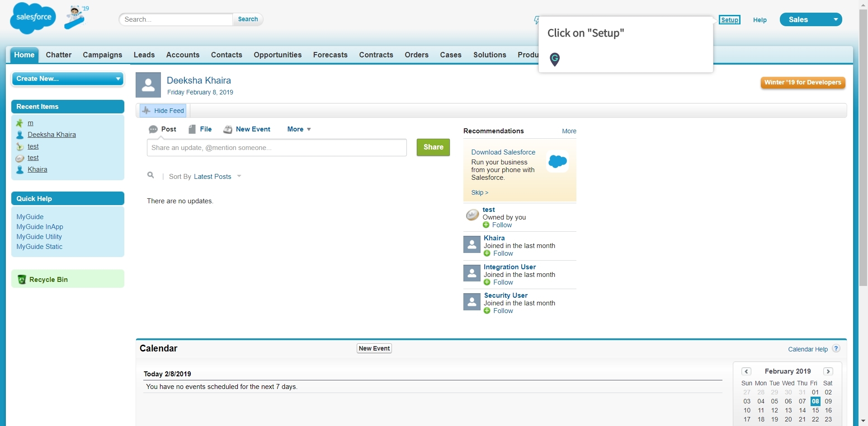Open the Solutions tab
Screen dimensions: 868x426
coord(490,55)
